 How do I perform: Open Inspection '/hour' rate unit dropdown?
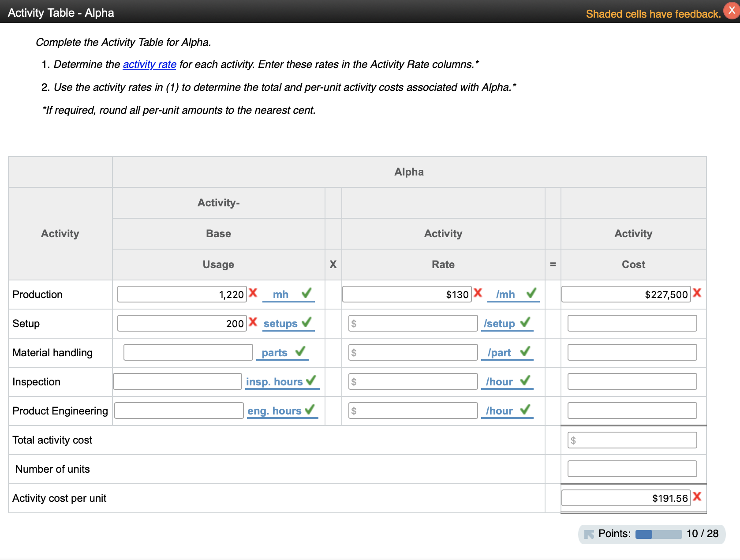[500, 382]
